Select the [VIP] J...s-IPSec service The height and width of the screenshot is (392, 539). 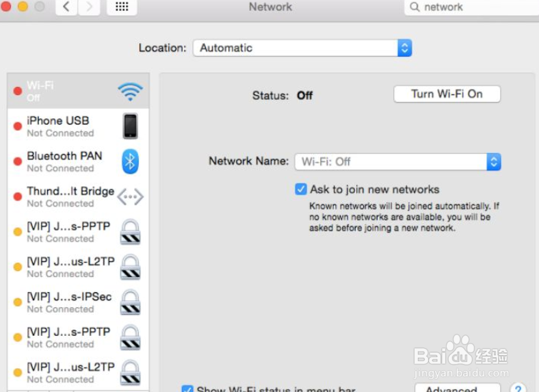[79, 302]
